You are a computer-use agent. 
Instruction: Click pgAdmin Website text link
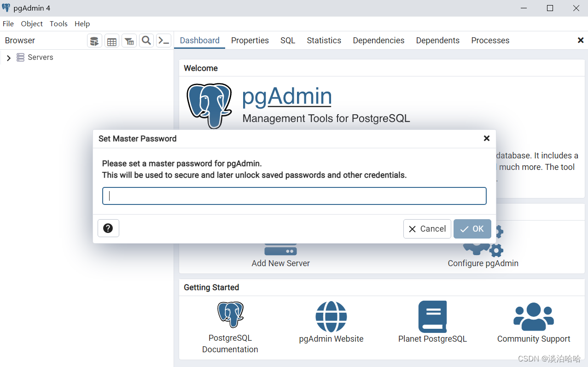click(x=331, y=339)
